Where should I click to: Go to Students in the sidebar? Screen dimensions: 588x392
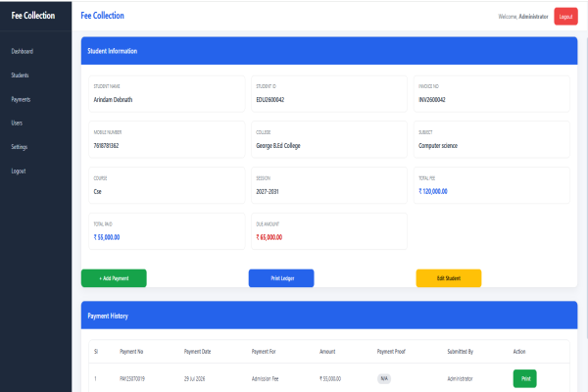20,75
